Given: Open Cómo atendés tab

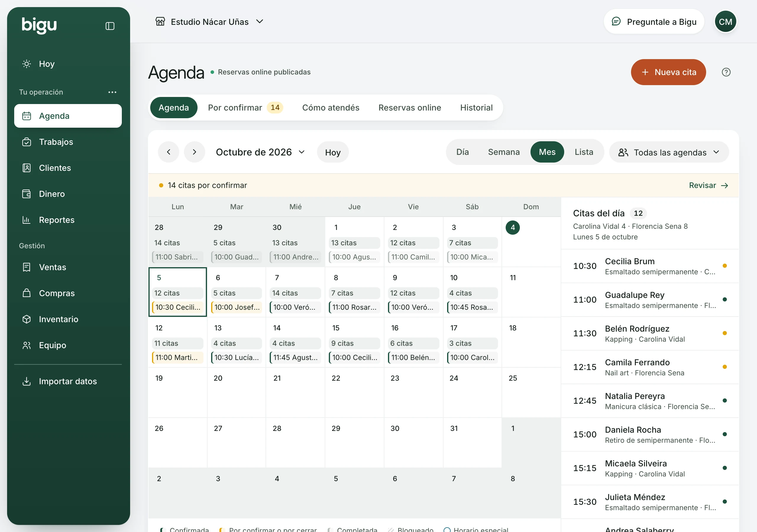Looking at the screenshot, I should click(x=330, y=108).
